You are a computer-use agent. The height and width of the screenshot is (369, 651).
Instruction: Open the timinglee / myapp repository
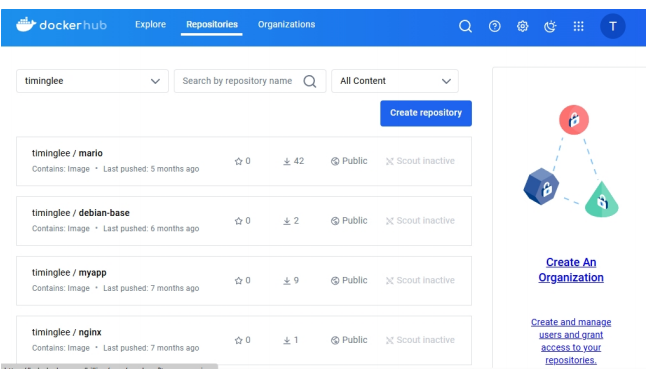69,273
